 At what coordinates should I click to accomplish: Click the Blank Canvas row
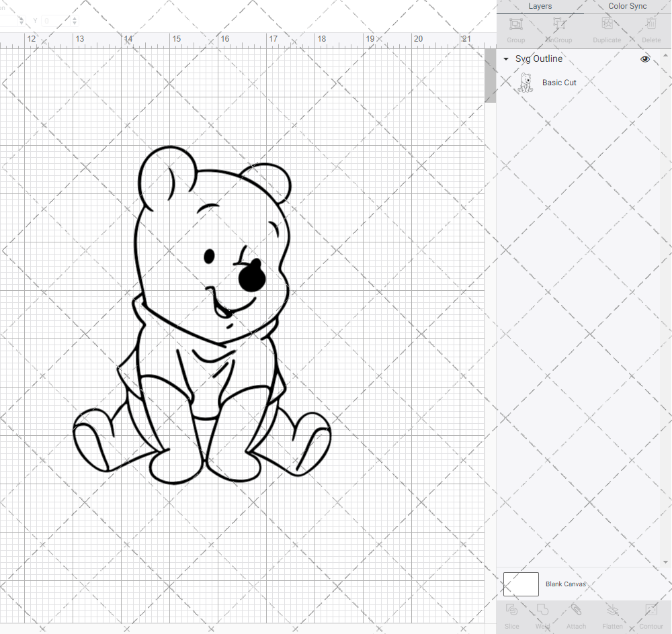tap(566, 584)
